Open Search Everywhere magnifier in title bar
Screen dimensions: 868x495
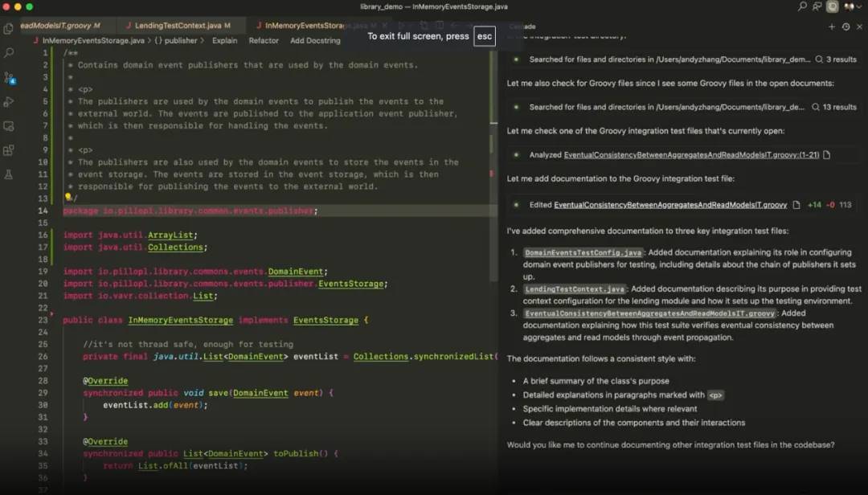[x=803, y=6]
